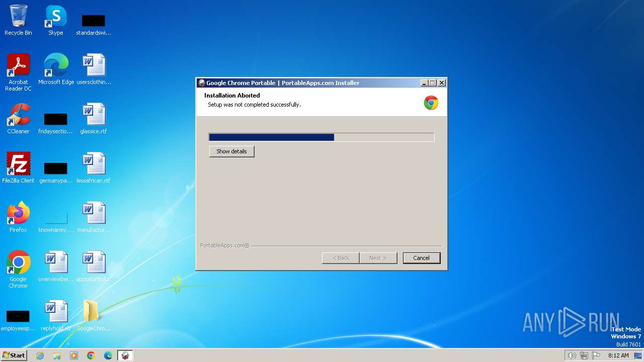Click the PortableApps.com® branding text
Image resolution: width=644 pixels, height=362 pixels.
pyautogui.click(x=225, y=246)
